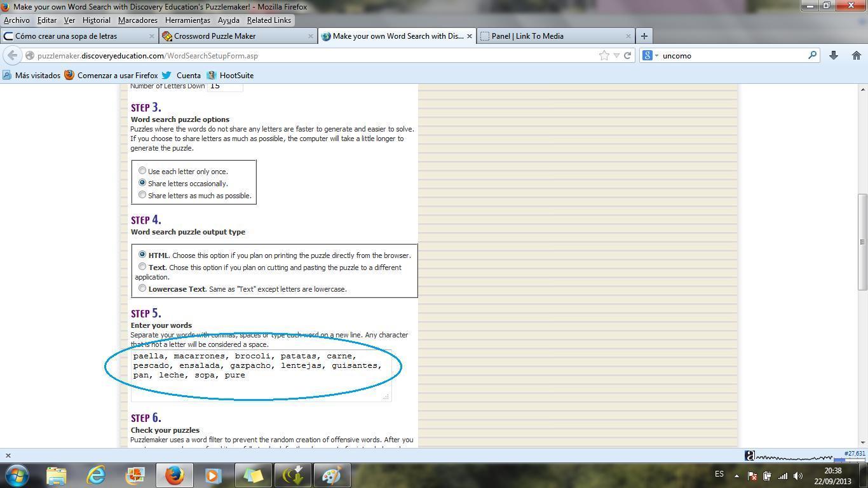Open a new tab with plus button
Image resolution: width=868 pixels, height=488 pixels.
click(x=644, y=36)
